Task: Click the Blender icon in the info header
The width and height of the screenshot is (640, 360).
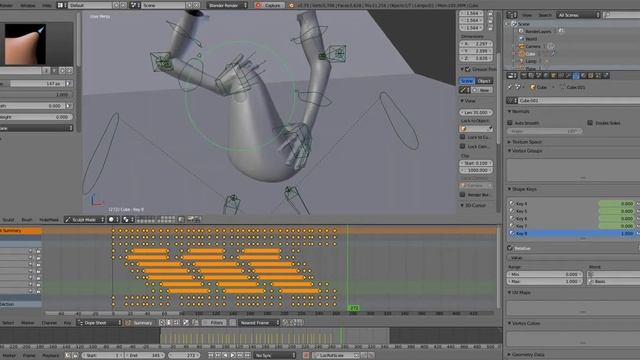Action: coord(291,6)
